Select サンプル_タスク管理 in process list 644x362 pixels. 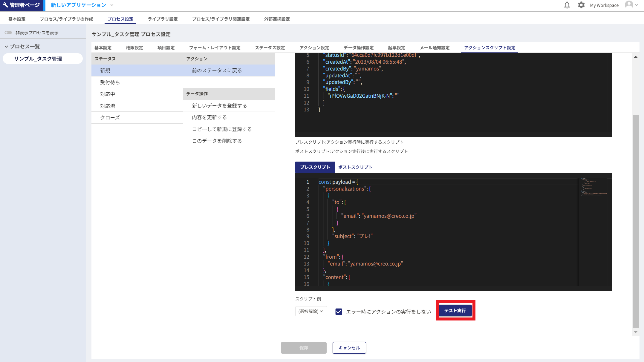[43, 59]
